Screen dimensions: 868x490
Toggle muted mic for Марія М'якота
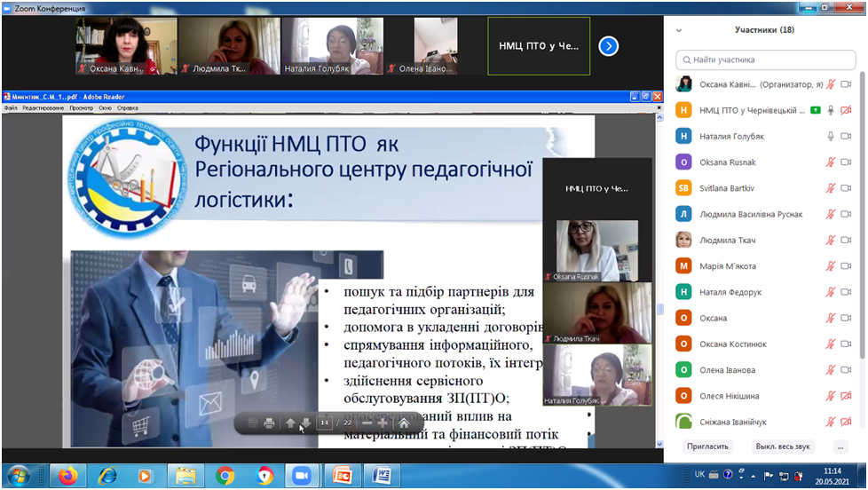[x=831, y=266]
